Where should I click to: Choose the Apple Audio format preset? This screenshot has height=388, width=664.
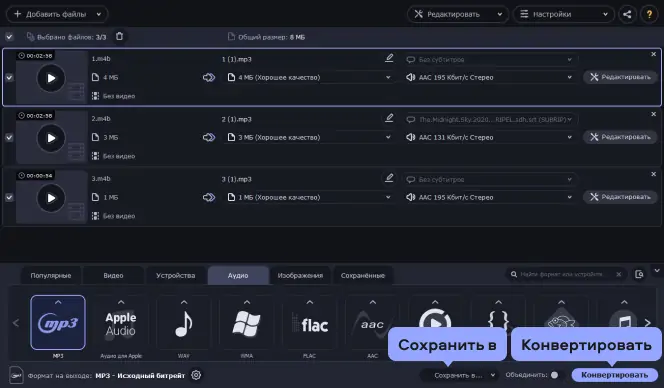[x=121, y=324]
